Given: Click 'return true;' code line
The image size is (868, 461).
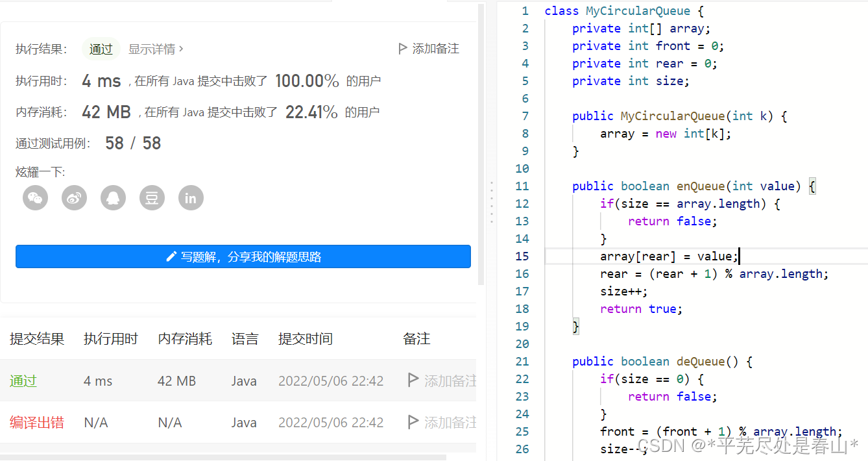Looking at the screenshot, I should [x=642, y=309].
